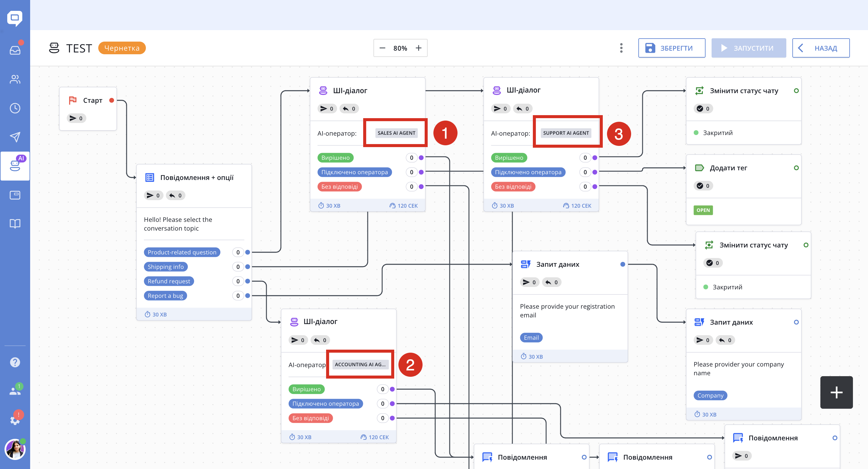Click the SUPPORT AI AGENT operator tag

(566, 133)
